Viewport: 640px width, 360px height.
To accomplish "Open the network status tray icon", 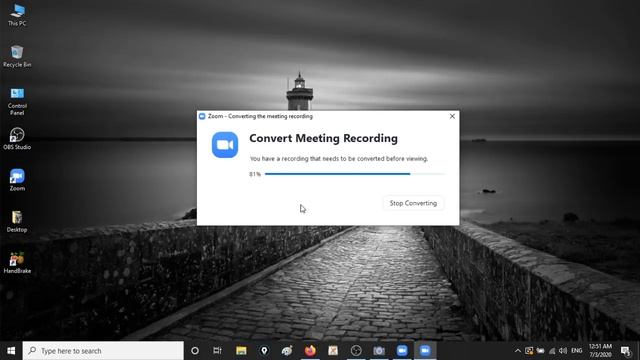I will (x=552, y=351).
